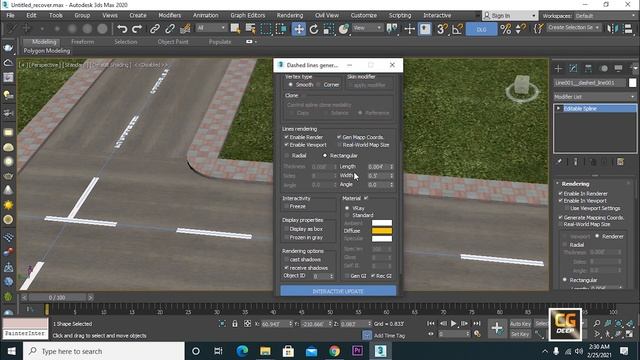Open the Display tab in command panel
This screenshot has width=640, height=360.
619,69
